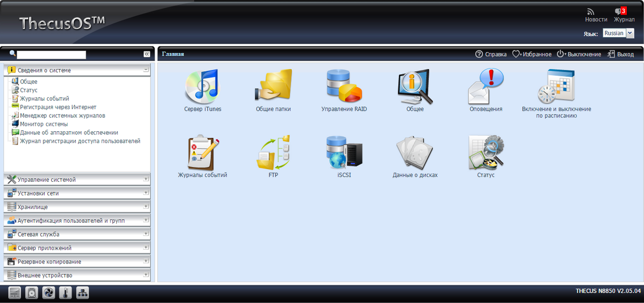This screenshot has height=303, width=644.
Task: Open the Журнал notifications with badge 3
Action: click(x=624, y=15)
